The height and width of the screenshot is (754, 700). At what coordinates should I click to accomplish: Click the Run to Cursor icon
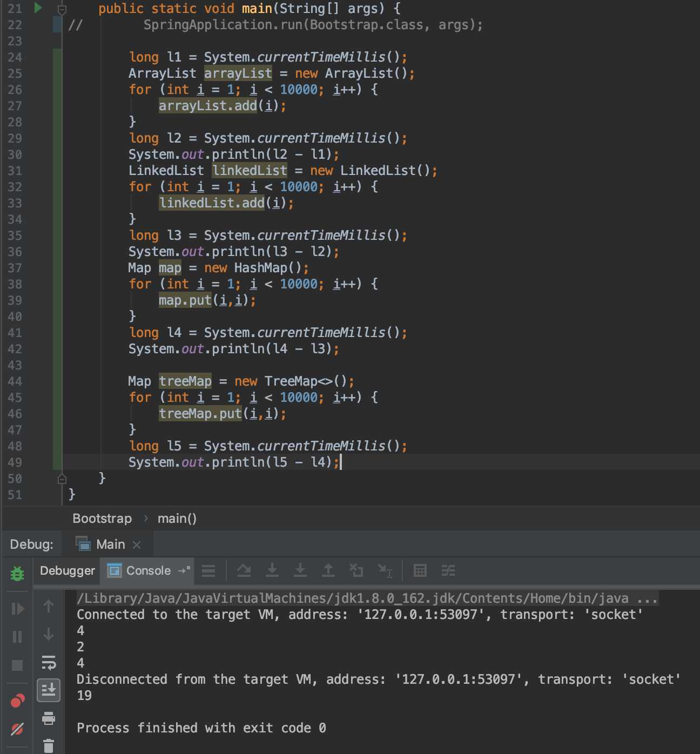point(385,571)
